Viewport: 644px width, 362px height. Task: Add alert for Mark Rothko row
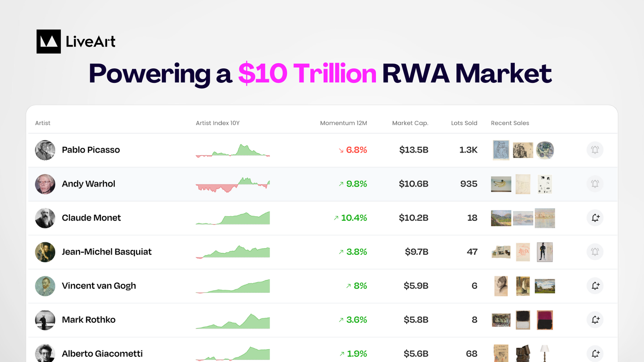click(x=595, y=320)
